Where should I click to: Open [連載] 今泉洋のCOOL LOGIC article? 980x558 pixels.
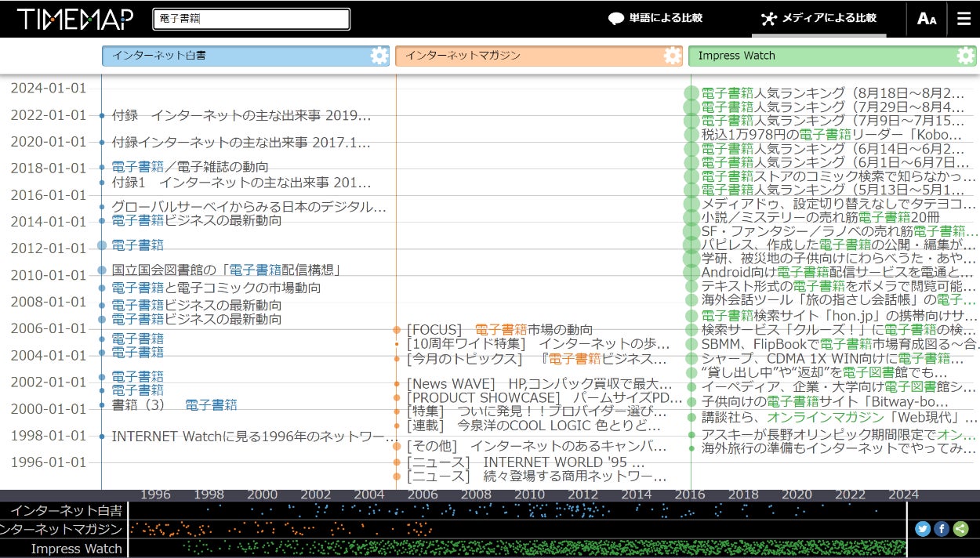533,426
